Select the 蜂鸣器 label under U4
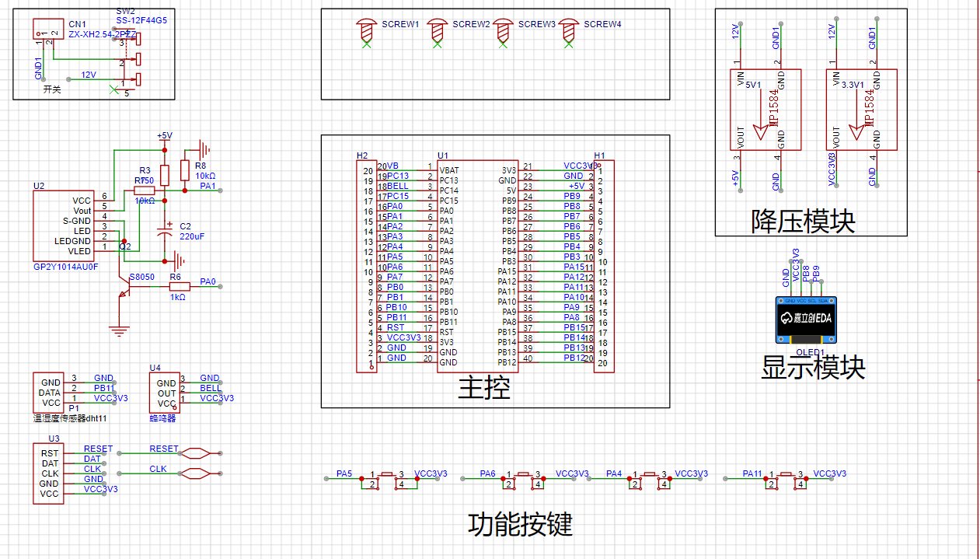 [x=162, y=418]
